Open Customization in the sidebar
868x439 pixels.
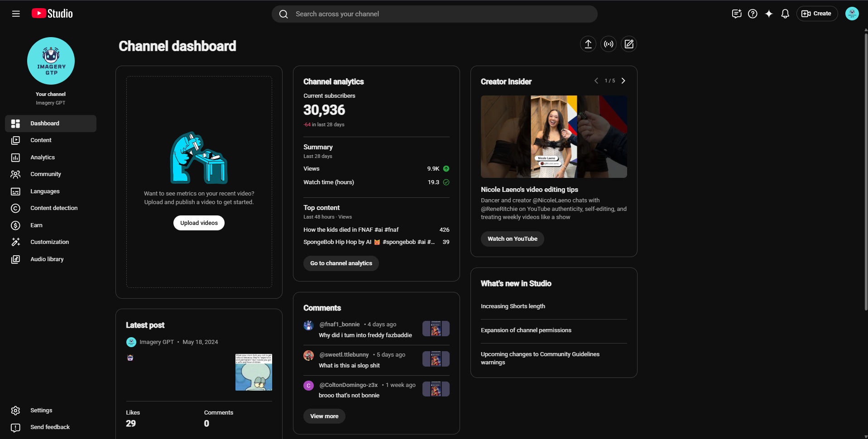(51, 242)
